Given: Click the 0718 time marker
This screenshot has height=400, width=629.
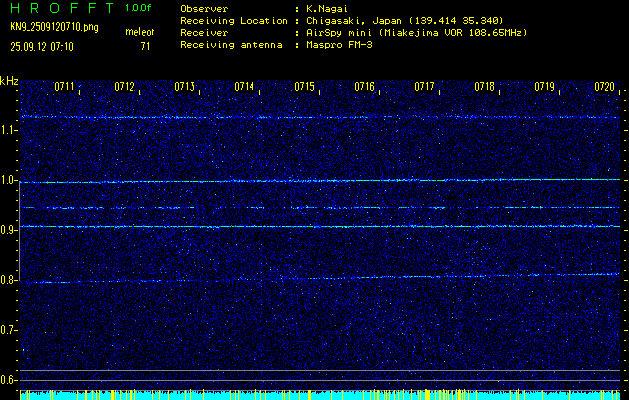Looking at the screenshot, I should tap(485, 86).
